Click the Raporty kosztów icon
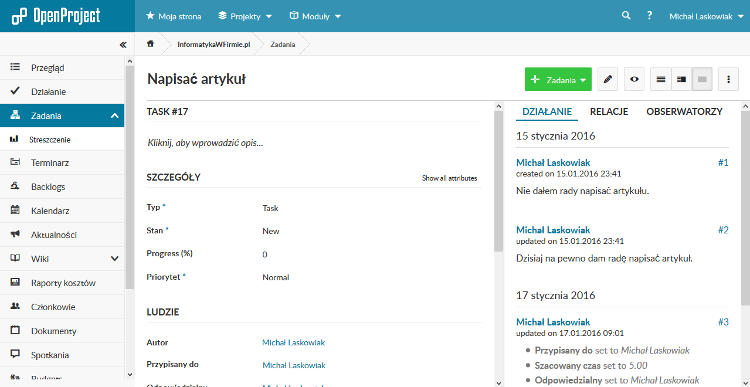 [15, 282]
